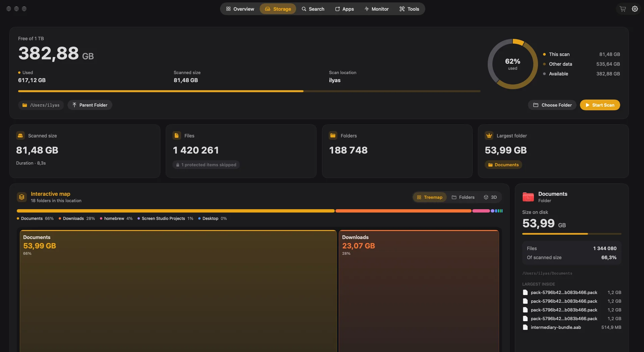The image size is (644, 352).
Task: Click the This scan legend item
Action: [581, 54]
